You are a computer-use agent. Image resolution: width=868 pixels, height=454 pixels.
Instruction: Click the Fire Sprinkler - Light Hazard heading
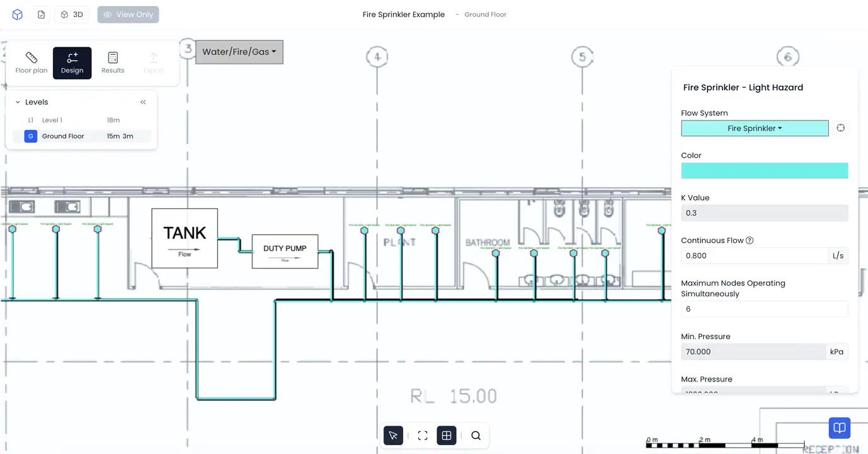pos(743,88)
